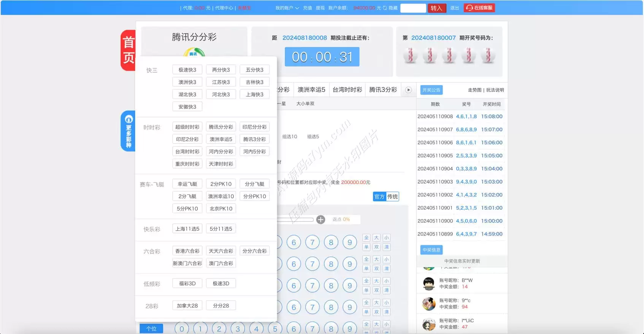Screen dimensions: 644x334
Task: Choose 新澳门六合彩 lottery
Action: click(x=187, y=263)
